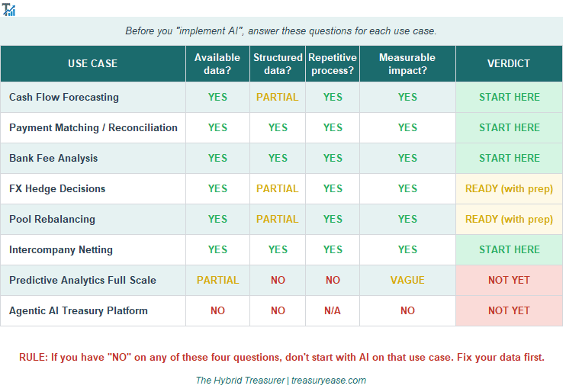Click START HERE verdict for Cash Flow Forecasting

point(509,97)
